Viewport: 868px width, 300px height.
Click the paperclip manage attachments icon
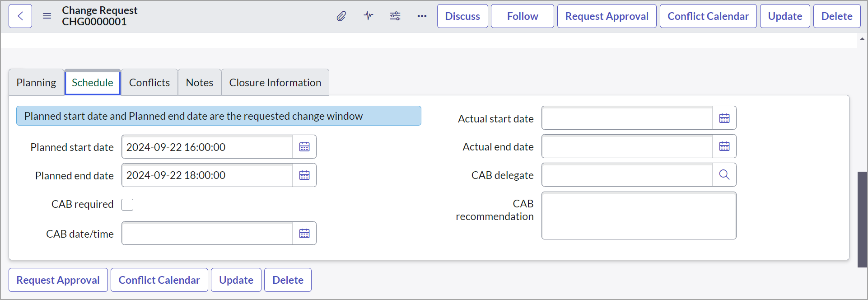pyautogui.click(x=341, y=16)
